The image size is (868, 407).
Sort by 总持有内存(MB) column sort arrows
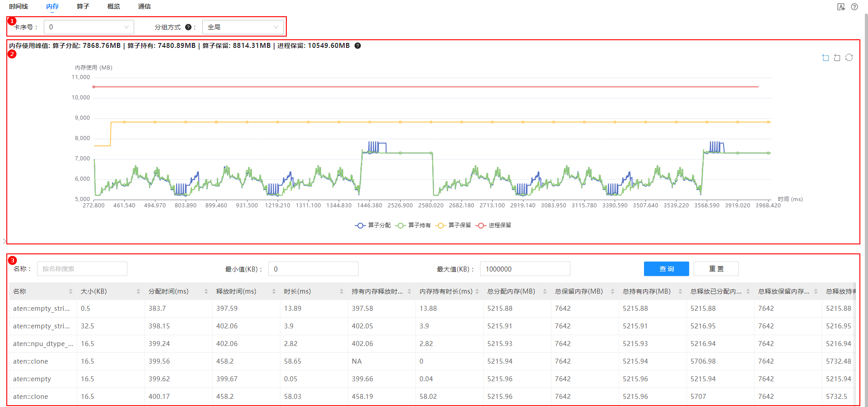[680, 291]
